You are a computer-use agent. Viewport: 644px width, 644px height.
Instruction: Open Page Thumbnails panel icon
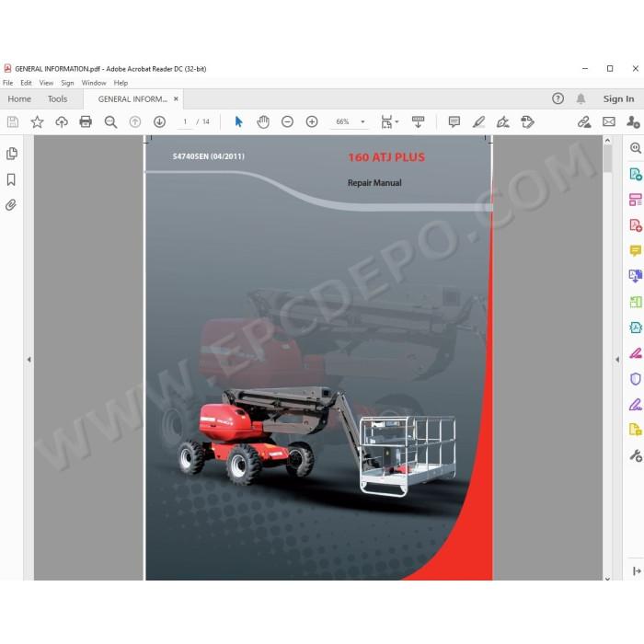point(12,154)
